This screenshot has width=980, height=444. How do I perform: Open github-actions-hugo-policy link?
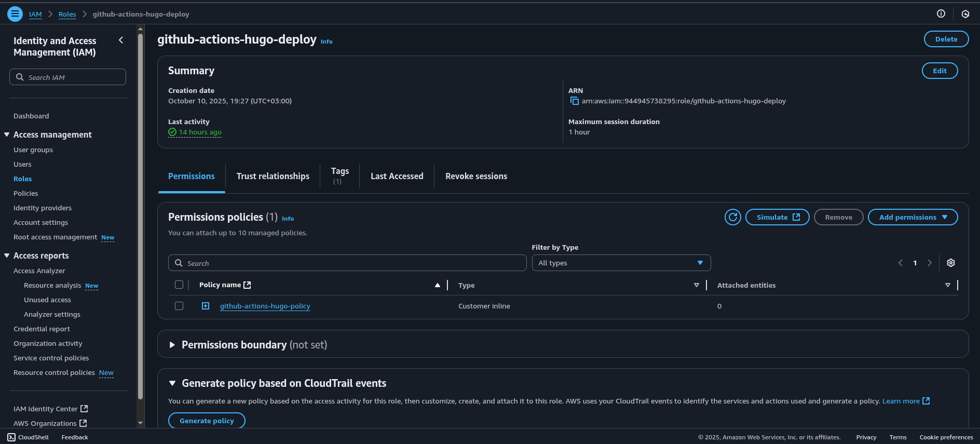pyautogui.click(x=265, y=306)
